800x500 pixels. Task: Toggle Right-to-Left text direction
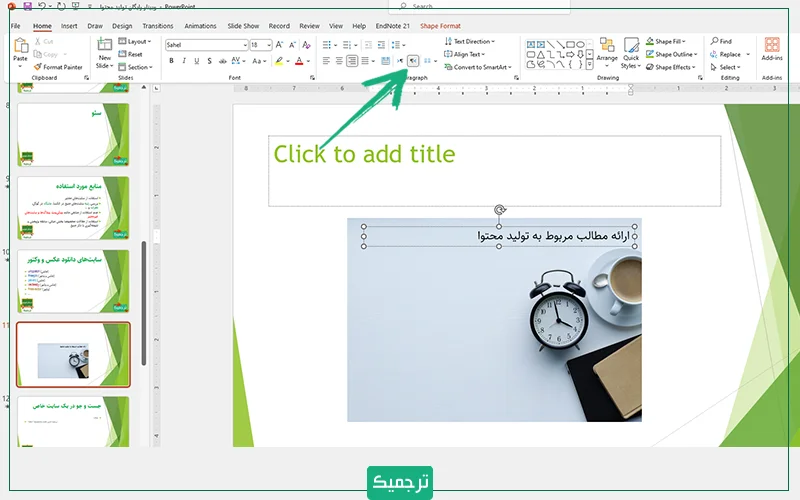413,61
